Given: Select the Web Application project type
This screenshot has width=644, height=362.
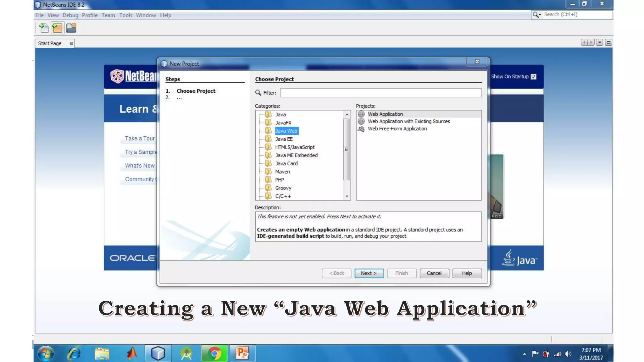Looking at the screenshot, I should click(385, 114).
